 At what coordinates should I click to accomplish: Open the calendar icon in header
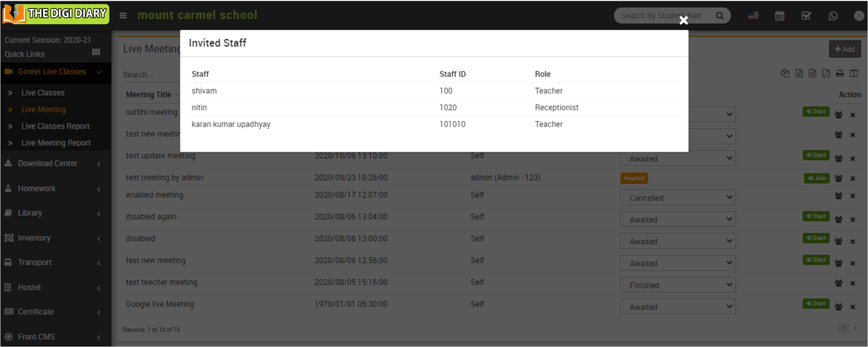coord(779,16)
